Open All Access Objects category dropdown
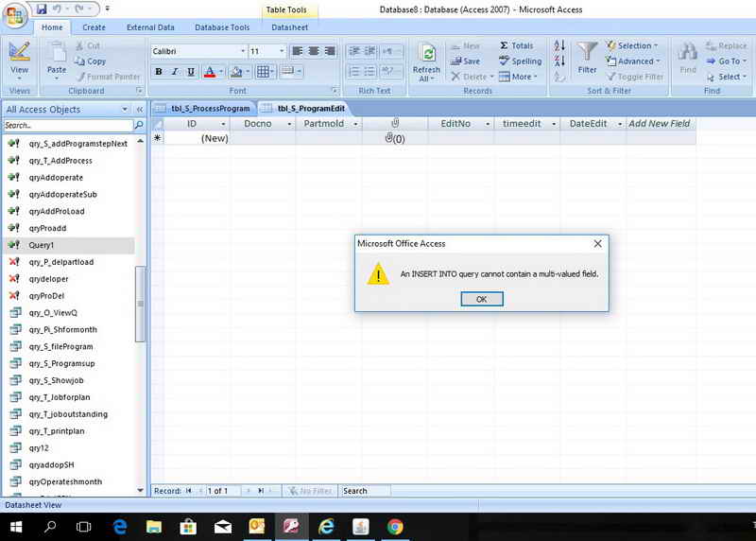Image resolution: width=756 pixels, height=541 pixels. coord(125,110)
